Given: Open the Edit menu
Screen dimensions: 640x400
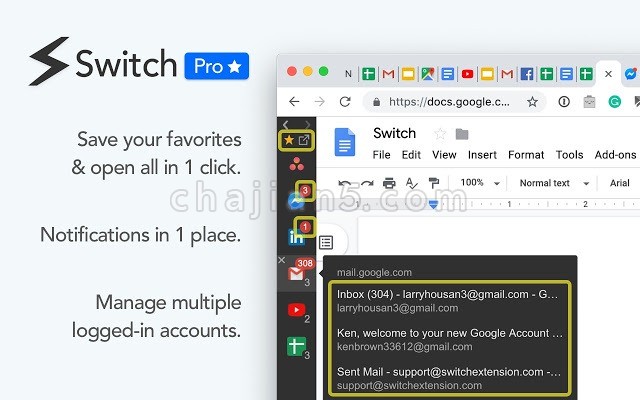Looking at the screenshot, I should point(411,155).
